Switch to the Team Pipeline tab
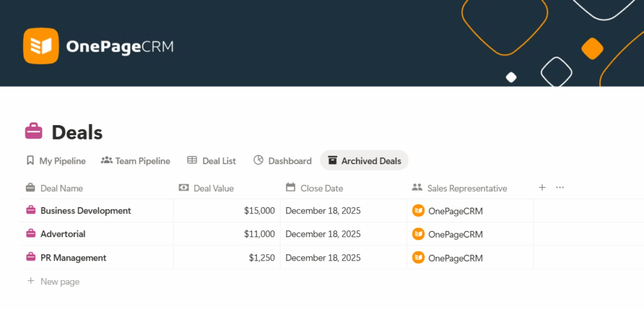 pos(136,160)
